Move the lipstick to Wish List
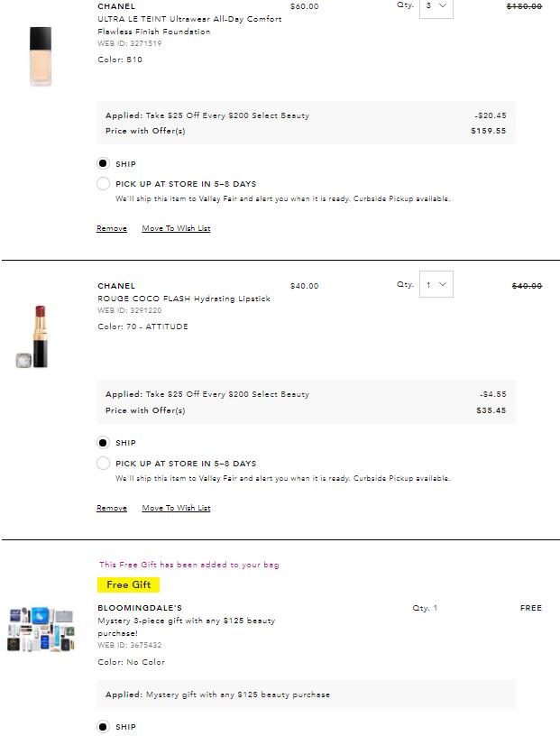 (176, 508)
